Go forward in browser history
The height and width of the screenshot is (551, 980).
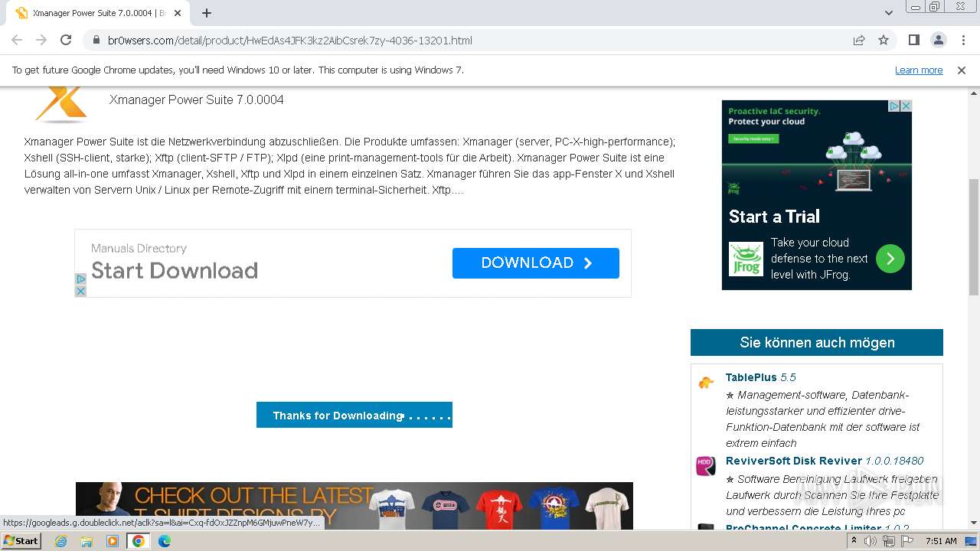point(41,40)
